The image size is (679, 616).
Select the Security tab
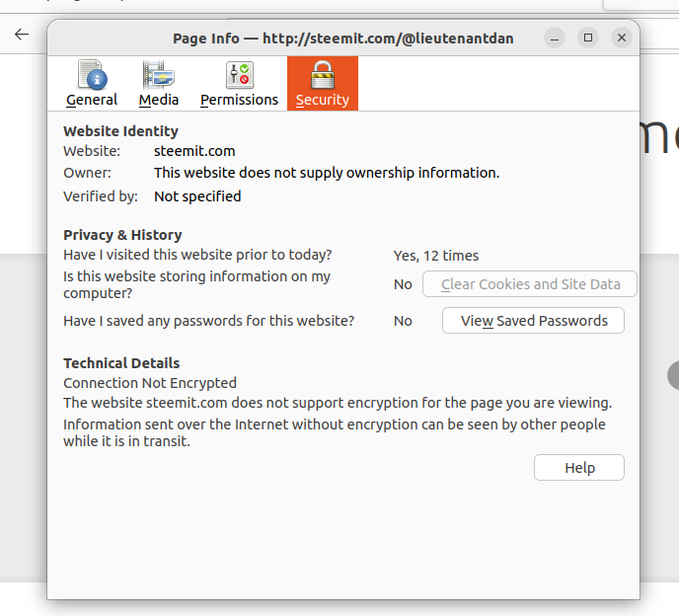323,84
